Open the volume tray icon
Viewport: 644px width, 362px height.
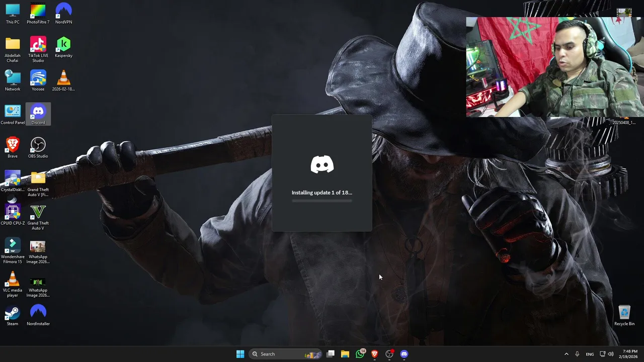tap(611, 354)
